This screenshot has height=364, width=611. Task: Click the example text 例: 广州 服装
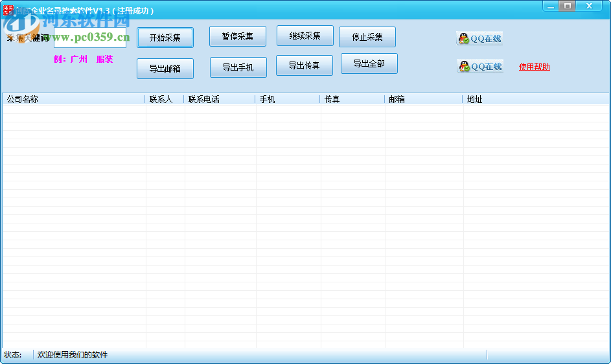[x=84, y=59]
